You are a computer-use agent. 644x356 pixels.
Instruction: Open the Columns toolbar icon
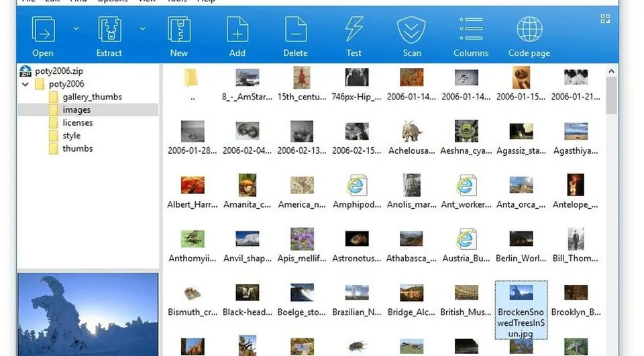(x=471, y=29)
